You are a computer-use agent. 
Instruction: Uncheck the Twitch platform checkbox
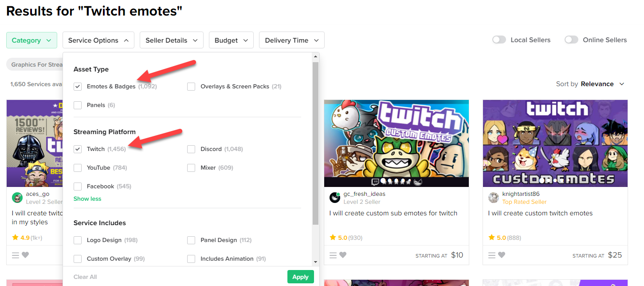click(x=78, y=149)
